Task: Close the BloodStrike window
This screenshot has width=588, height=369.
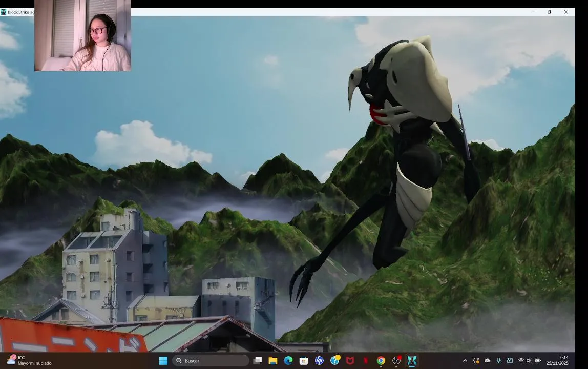Action: (x=566, y=12)
